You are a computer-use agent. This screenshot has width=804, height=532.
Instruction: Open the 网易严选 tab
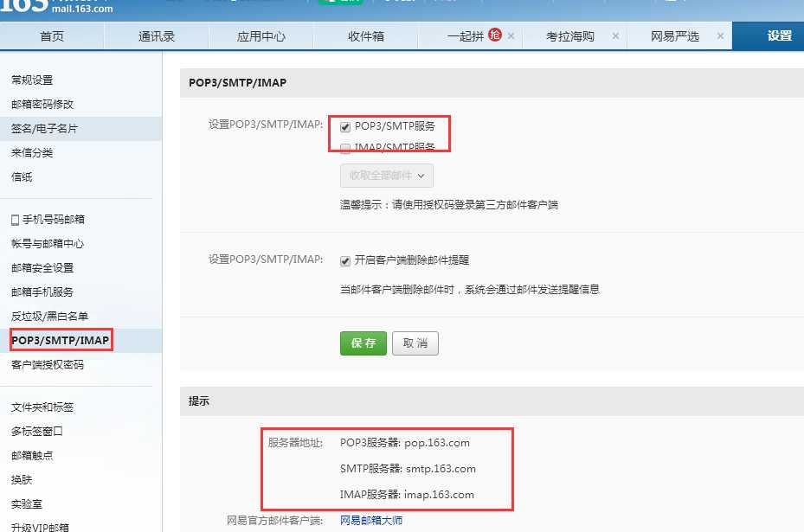point(675,36)
